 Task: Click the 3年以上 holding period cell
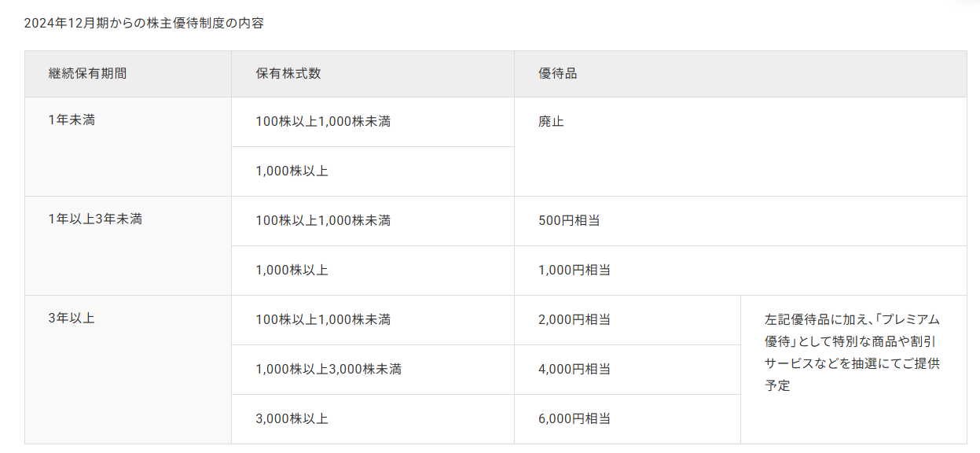(x=72, y=319)
